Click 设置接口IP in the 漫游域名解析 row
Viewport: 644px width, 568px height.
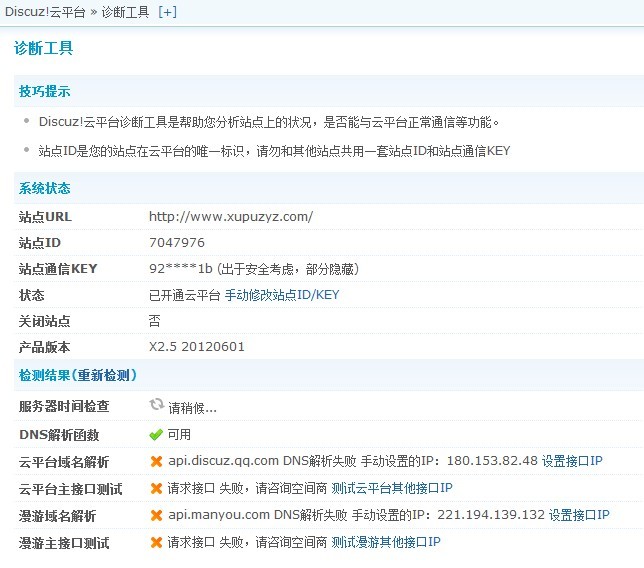point(578,515)
